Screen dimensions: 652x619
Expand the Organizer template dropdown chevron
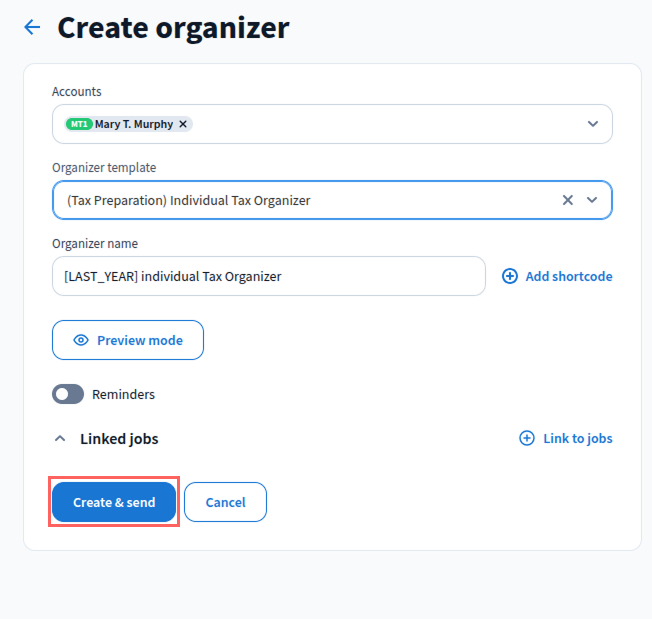click(x=592, y=200)
